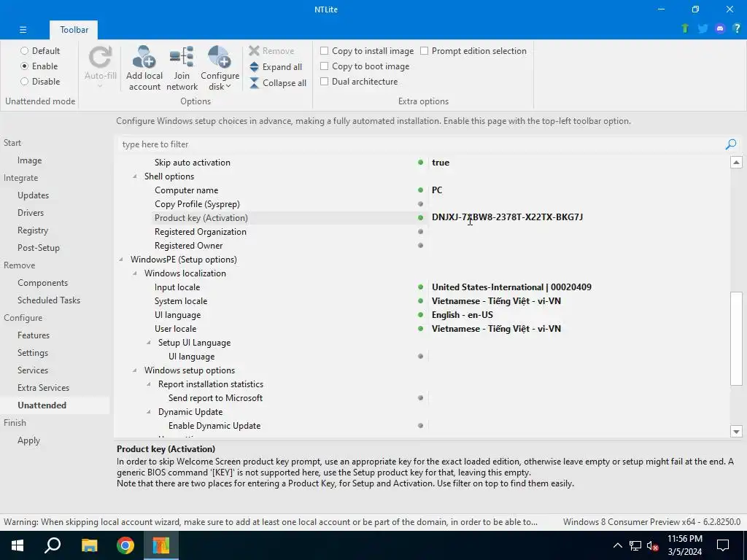Check Copy to boot image
747x560 pixels.
(x=365, y=66)
